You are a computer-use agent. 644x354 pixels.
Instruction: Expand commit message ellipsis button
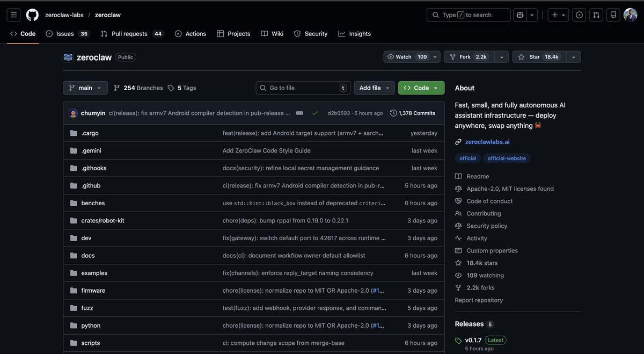coord(299,113)
